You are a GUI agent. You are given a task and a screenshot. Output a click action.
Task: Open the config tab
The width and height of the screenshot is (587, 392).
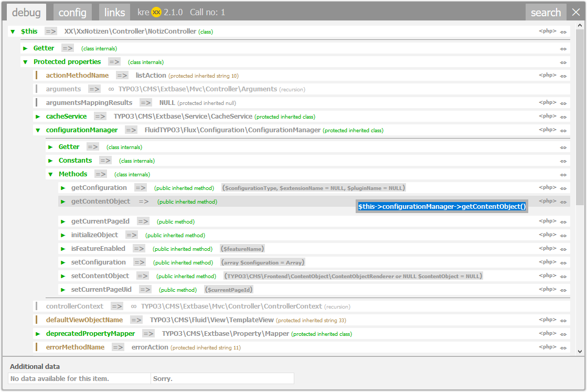[72, 13]
